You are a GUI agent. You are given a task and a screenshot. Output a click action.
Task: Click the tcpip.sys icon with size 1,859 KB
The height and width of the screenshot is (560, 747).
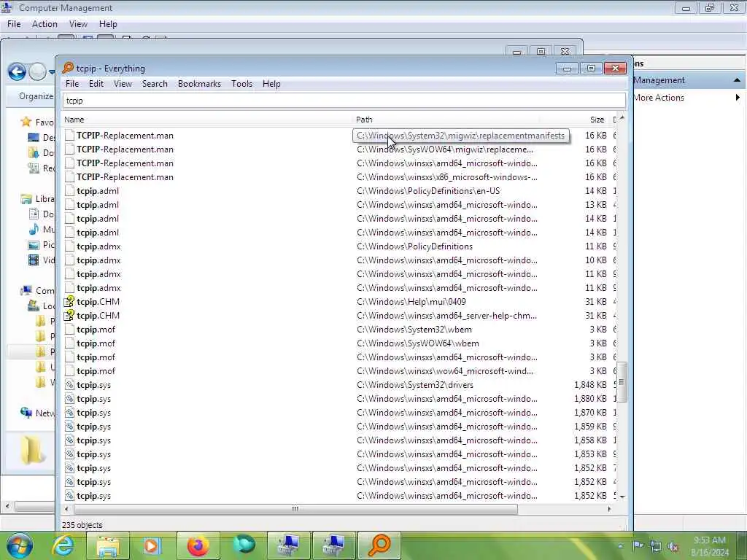[69, 426]
